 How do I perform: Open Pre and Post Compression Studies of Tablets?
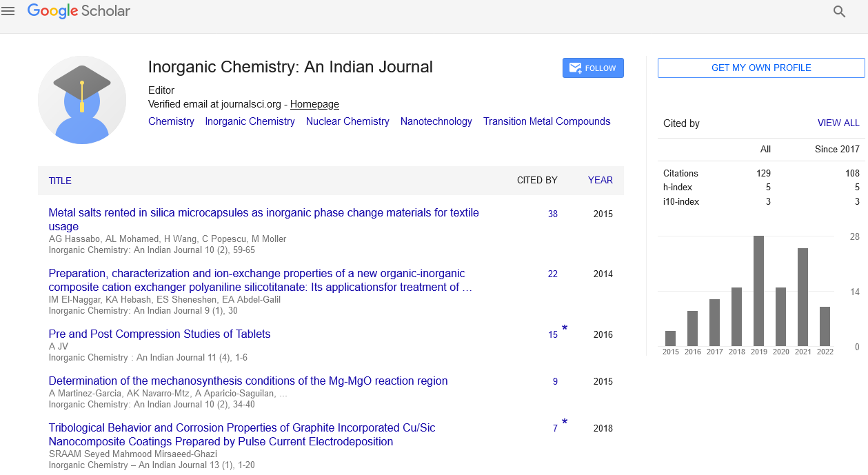(x=159, y=334)
